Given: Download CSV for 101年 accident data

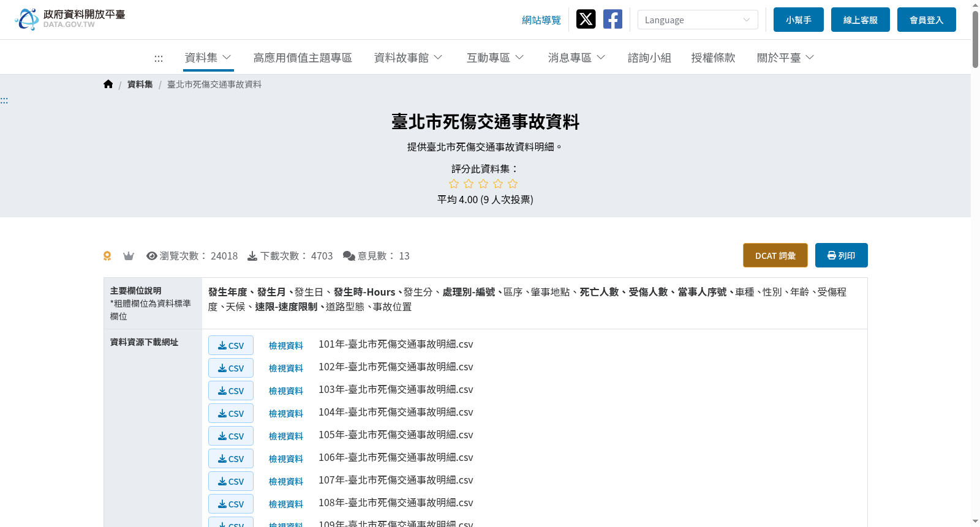Looking at the screenshot, I should pyautogui.click(x=231, y=345).
